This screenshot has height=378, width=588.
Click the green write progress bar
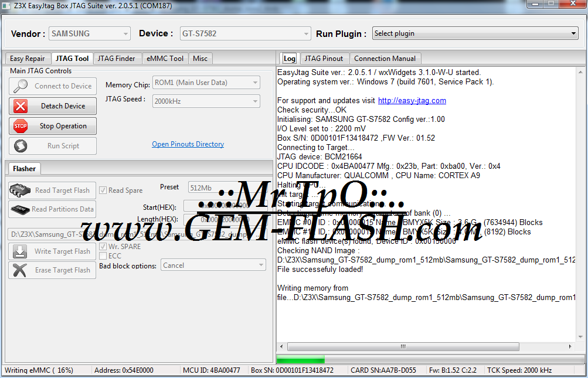point(300,361)
